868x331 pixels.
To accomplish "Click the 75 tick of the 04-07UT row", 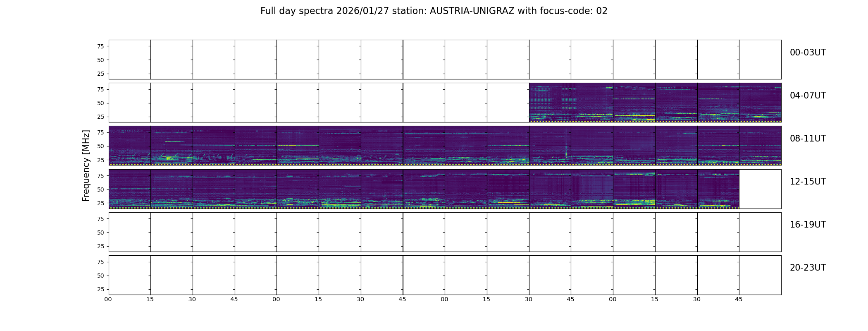I will (100, 89).
